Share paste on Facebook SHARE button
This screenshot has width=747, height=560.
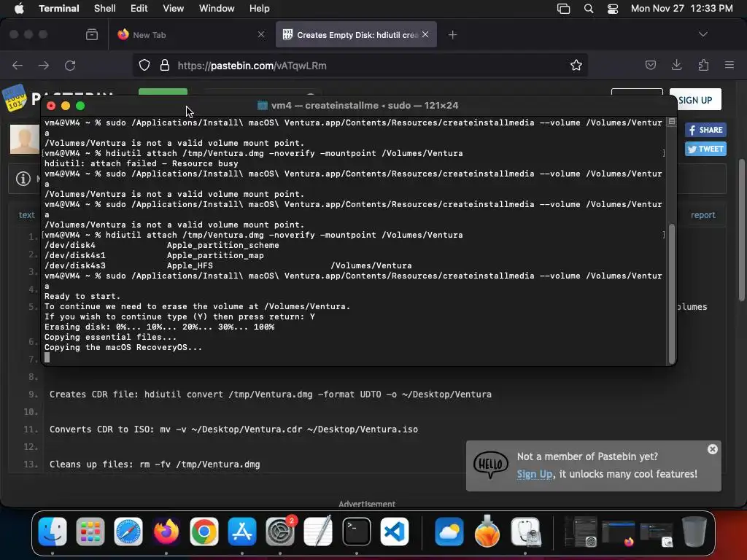tap(705, 130)
